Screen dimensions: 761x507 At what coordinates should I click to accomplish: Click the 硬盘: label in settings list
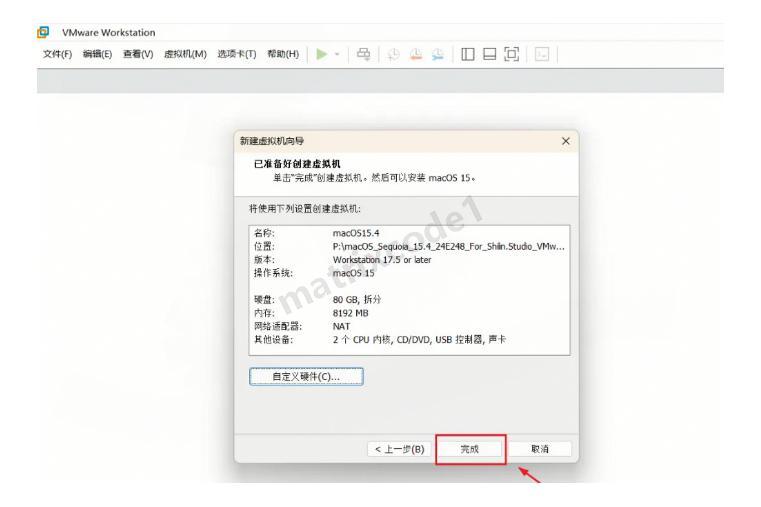coord(265,300)
